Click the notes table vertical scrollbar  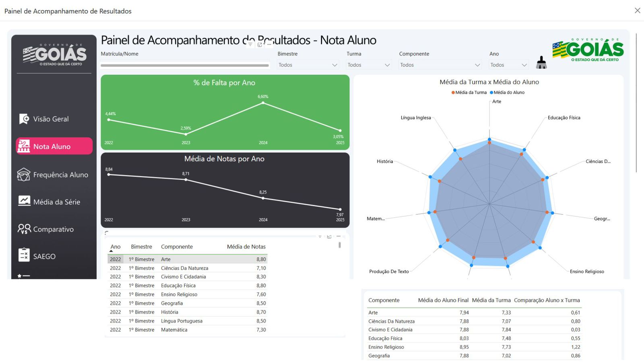340,245
